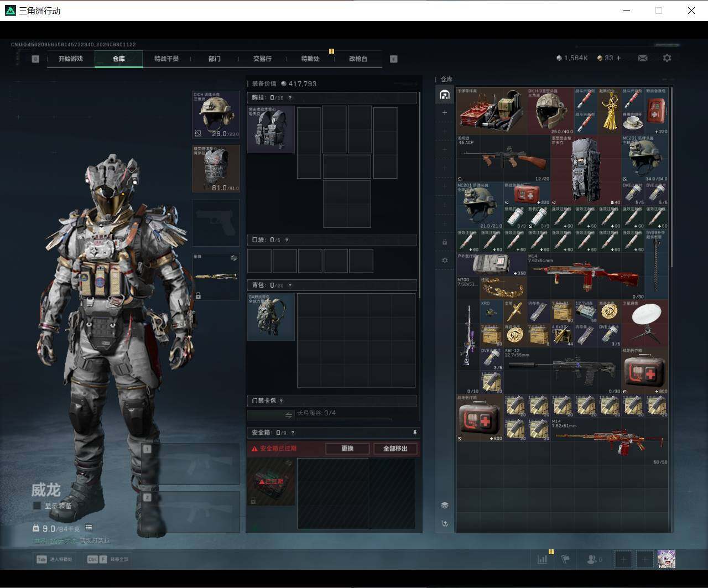Viewport: 708px width, 588px height.
Task: Click the 全部移出 button
Action: [x=395, y=449]
